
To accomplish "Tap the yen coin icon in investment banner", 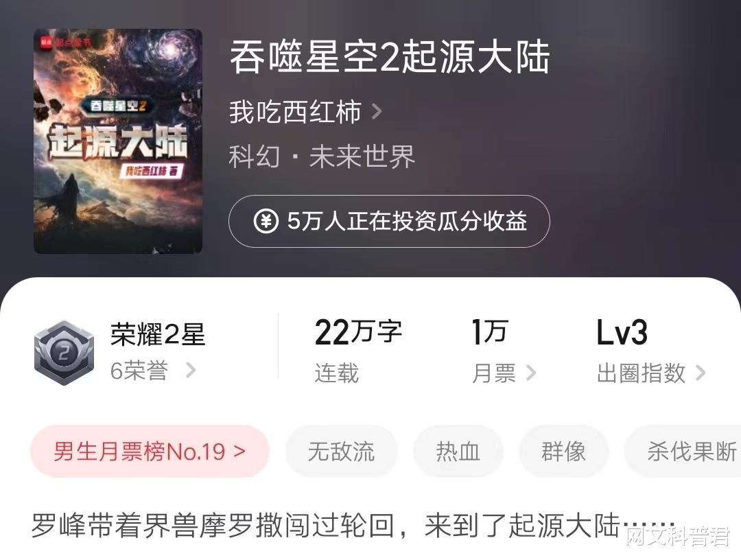I will click(x=266, y=221).
